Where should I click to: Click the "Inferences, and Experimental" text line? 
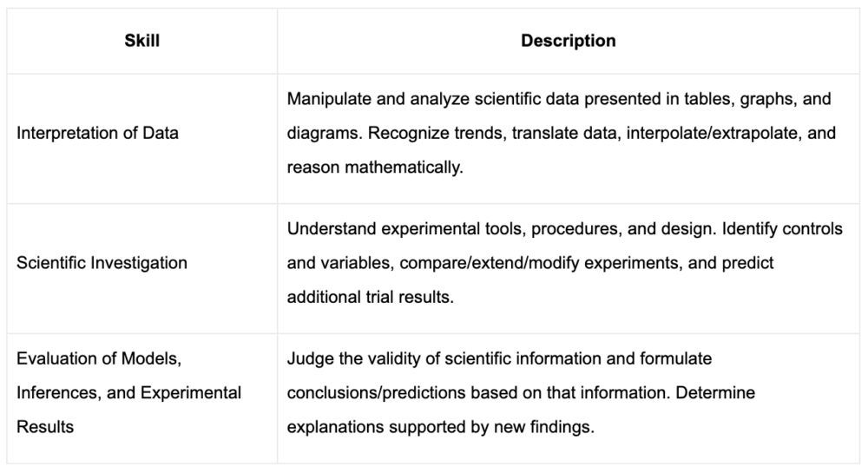[x=128, y=392]
